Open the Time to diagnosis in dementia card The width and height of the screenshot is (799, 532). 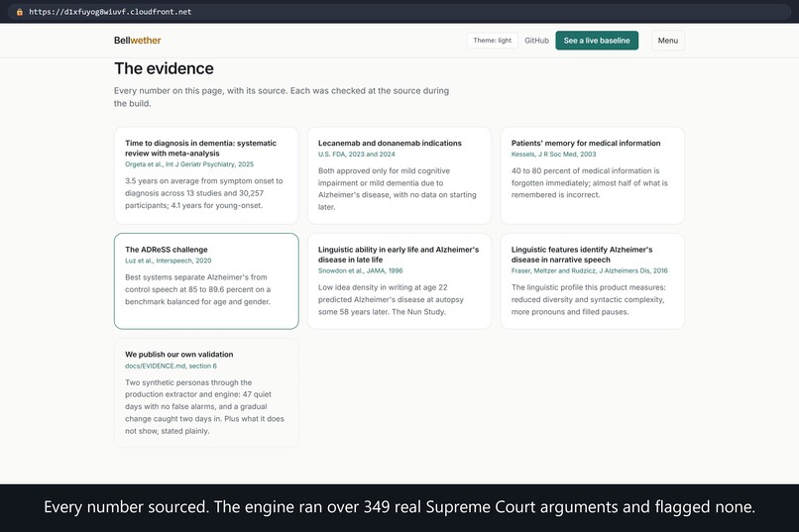pyautogui.click(x=206, y=175)
